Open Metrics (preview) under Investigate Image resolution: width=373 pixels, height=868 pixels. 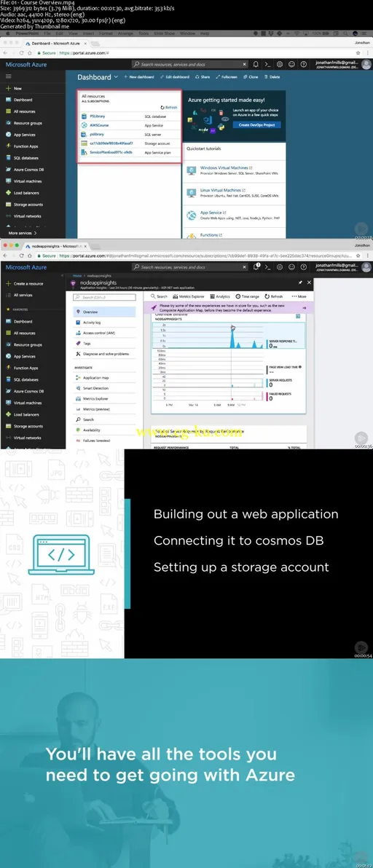pos(104,409)
